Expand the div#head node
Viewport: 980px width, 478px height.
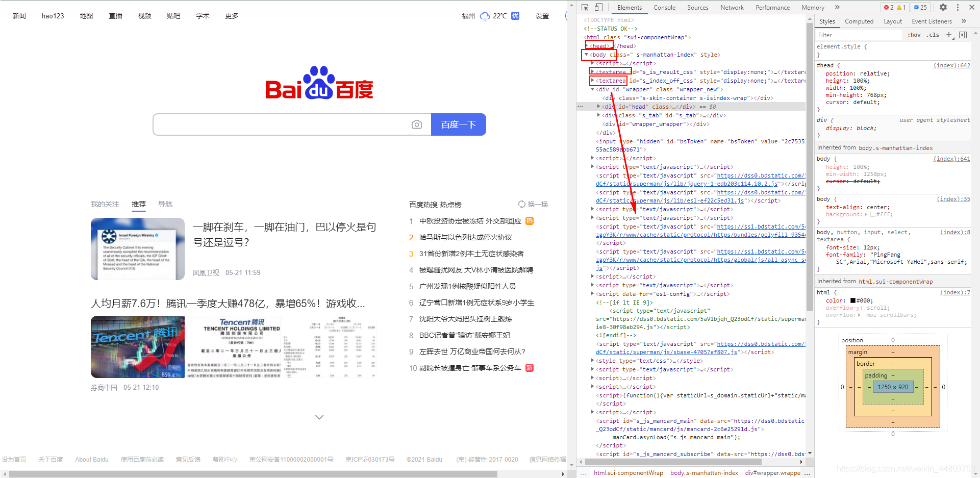pyautogui.click(x=598, y=107)
